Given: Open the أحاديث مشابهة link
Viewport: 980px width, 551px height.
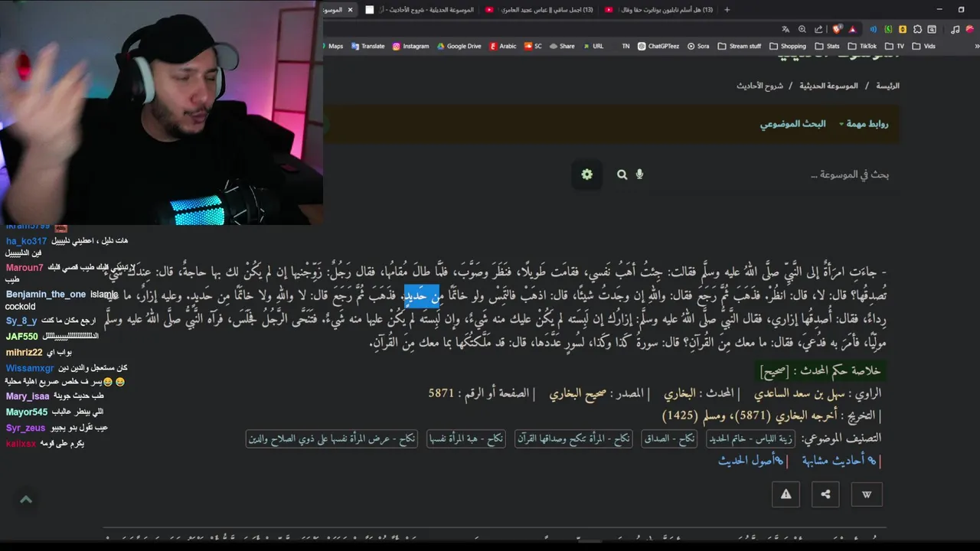Looking at the screenshot, I should 841,461.
